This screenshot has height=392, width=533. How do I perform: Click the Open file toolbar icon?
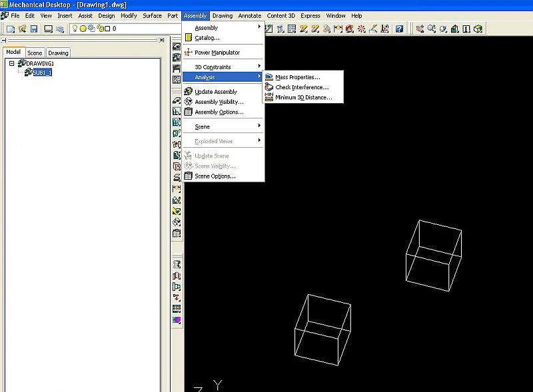[x=22, y=29]
